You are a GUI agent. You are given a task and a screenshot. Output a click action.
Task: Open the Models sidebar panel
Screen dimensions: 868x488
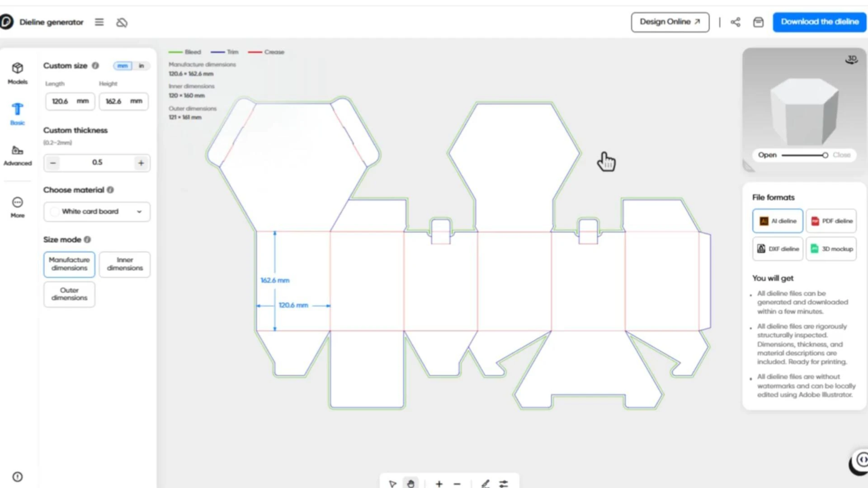pos(18,73)
